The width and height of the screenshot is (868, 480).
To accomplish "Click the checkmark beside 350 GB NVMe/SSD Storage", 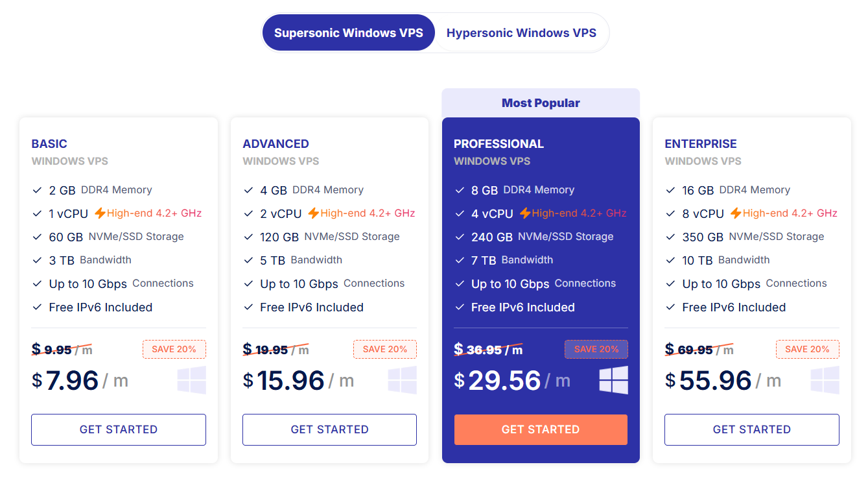I will [x=670, y=237].
